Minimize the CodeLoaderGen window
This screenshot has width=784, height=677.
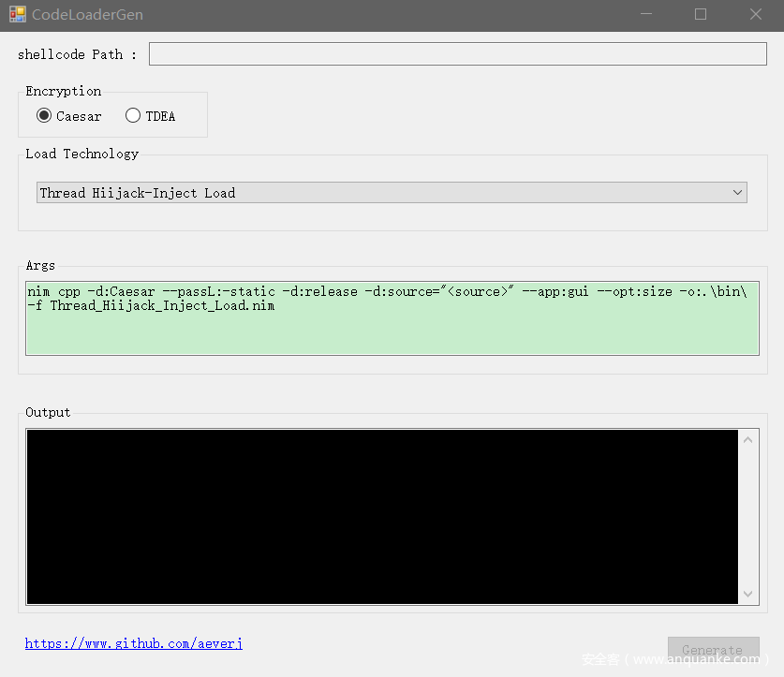click(645, 15)
